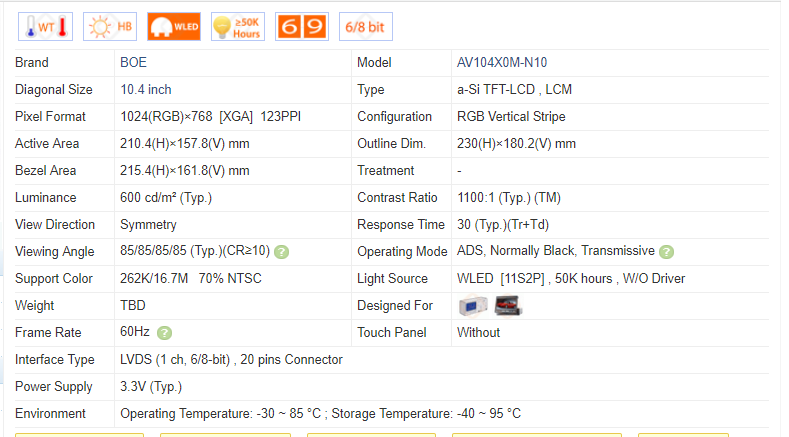Click the Symmetry view direction value
Viewport: 789px width, 437px height.
[x=148, y=225]
